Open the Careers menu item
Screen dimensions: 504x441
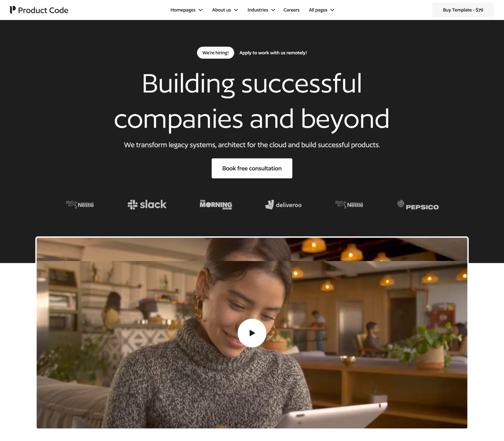(291, 10)
